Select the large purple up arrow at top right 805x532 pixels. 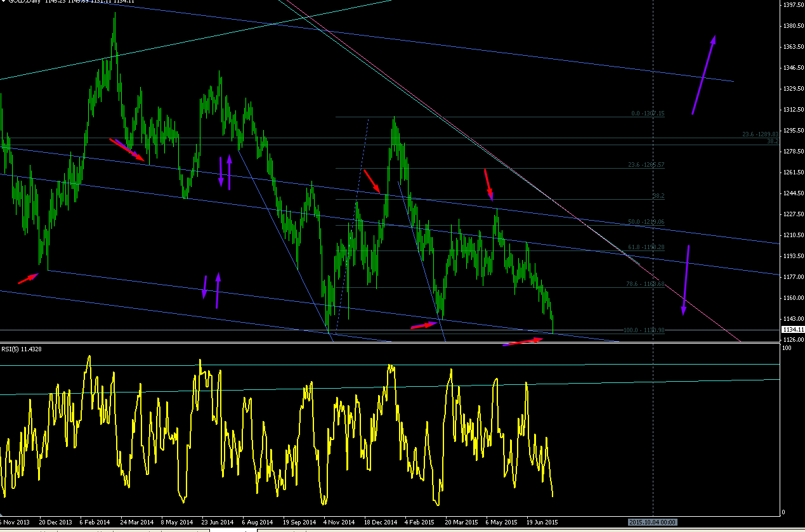click(704, 75)
